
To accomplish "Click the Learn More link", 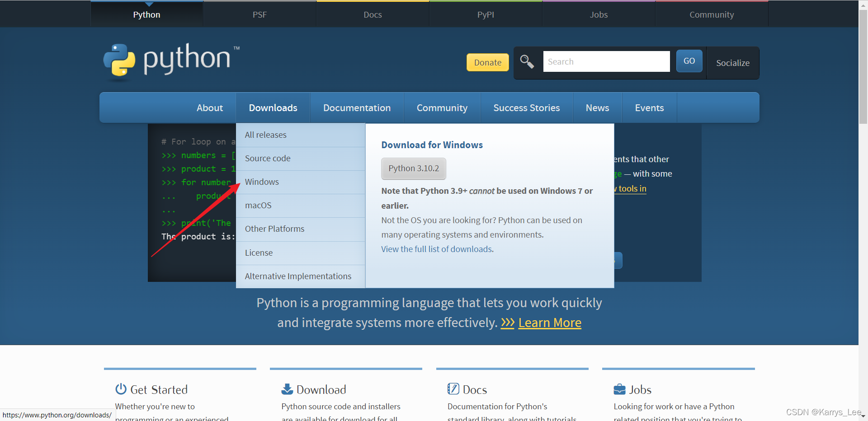I will click(x=550, y=323).
